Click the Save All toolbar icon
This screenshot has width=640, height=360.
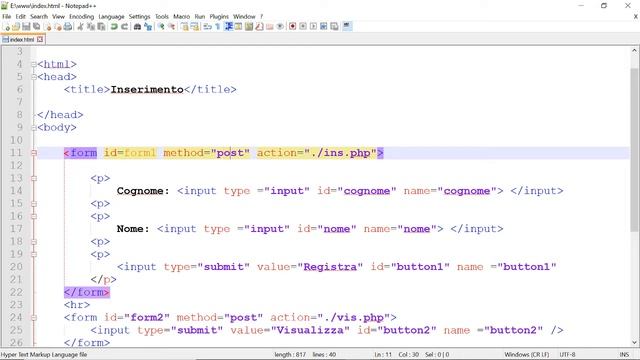tap(36, 27)
